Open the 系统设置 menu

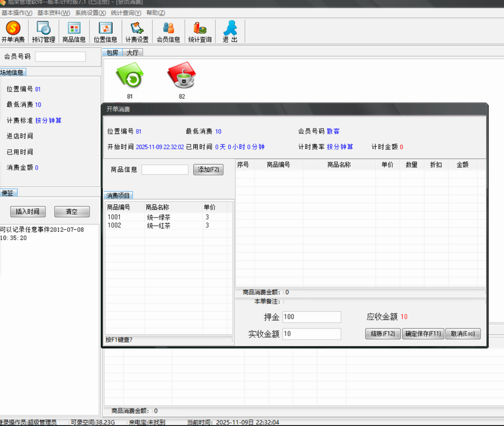[91, 13]
